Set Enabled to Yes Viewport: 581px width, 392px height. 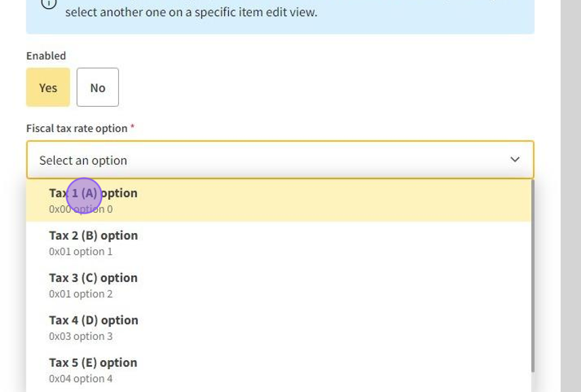48,87
